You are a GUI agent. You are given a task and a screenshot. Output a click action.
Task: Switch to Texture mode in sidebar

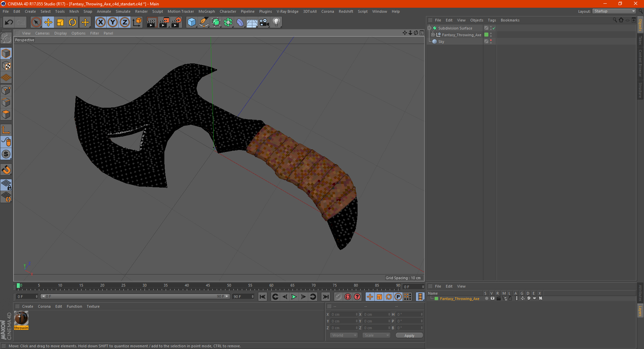click(x=6, y=66)
